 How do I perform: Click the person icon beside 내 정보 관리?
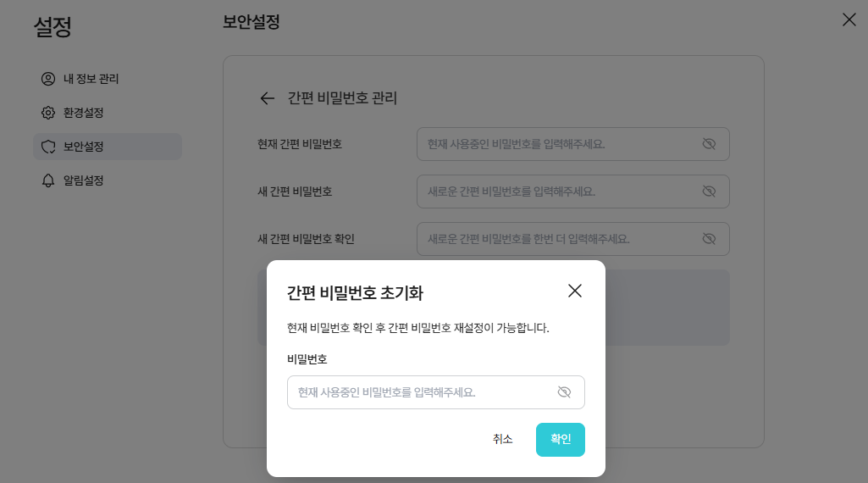coord(48,79)
